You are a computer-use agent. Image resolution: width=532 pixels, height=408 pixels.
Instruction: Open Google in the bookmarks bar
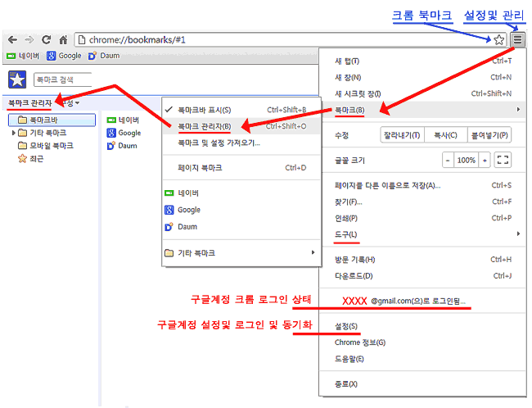point(64,56)
